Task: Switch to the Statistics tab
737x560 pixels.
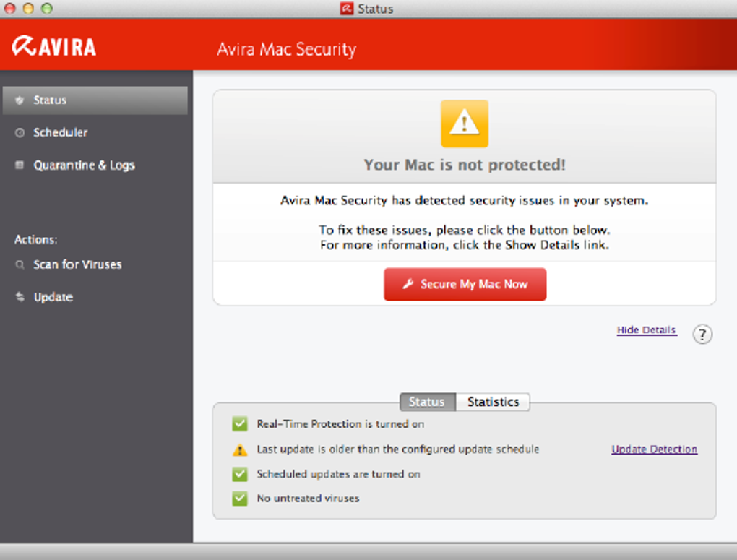Action: (493, 402)
